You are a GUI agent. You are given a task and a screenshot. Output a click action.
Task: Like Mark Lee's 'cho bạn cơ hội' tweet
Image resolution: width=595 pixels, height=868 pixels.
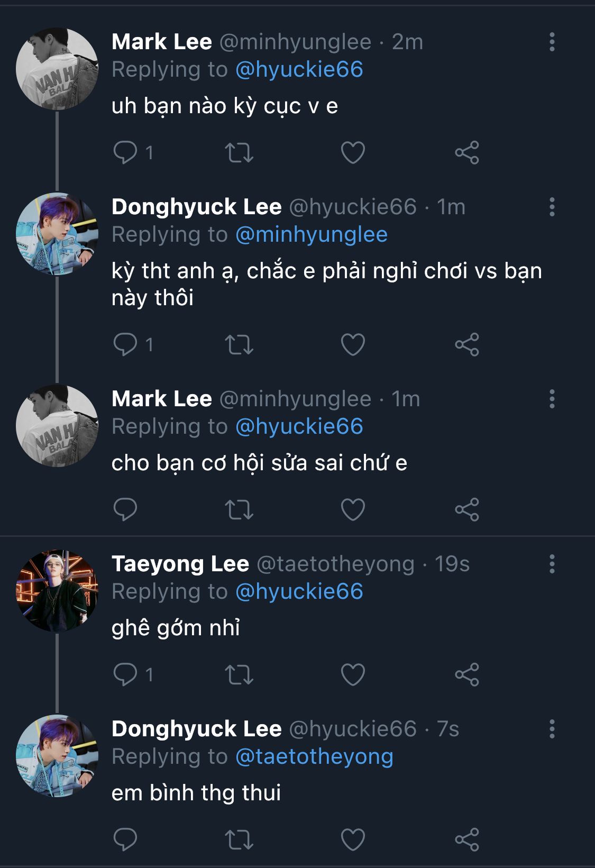[353, 509]
